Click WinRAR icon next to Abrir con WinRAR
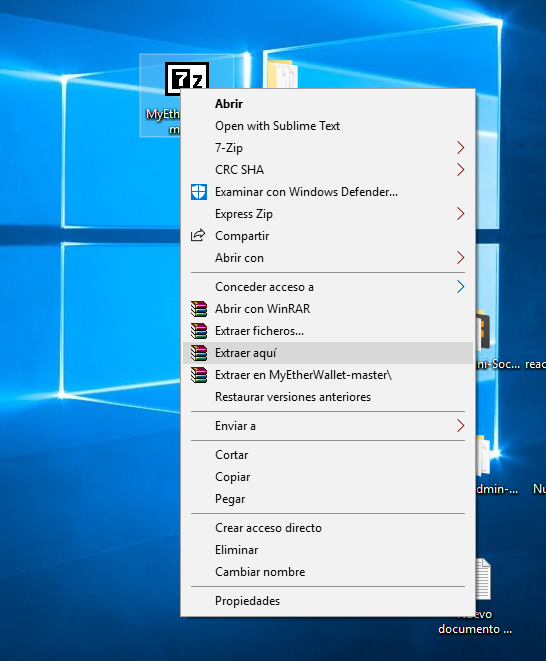546x661 pixels. 199,309
